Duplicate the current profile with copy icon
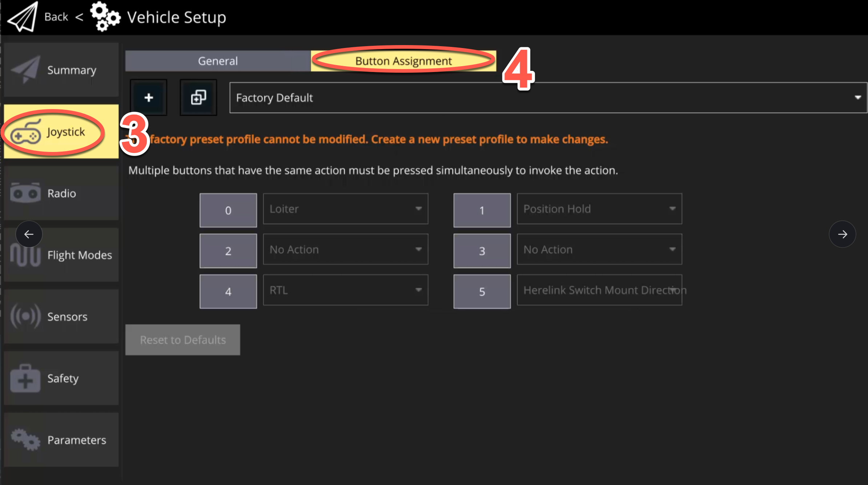The height and width of the screenshot is (485, 868). click(198, 97)
